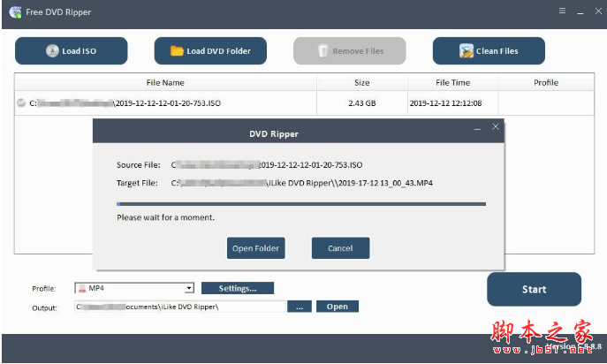
Task: Click the greyed-out Remove Files button
Action: click(350, 50)
